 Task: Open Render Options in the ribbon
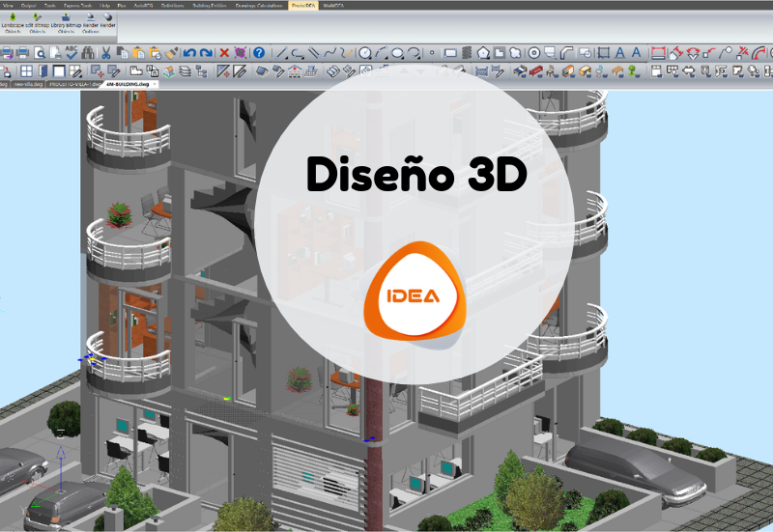(x=90, y=22)
